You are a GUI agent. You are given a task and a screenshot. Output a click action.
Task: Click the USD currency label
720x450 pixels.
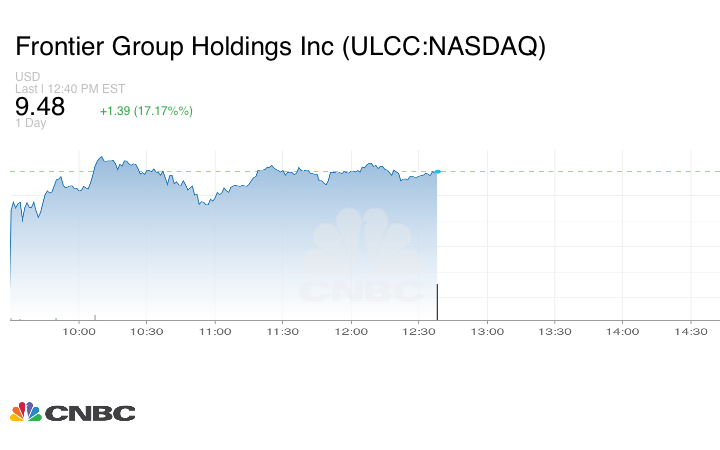pyautogui.click(x=27, y=77)
